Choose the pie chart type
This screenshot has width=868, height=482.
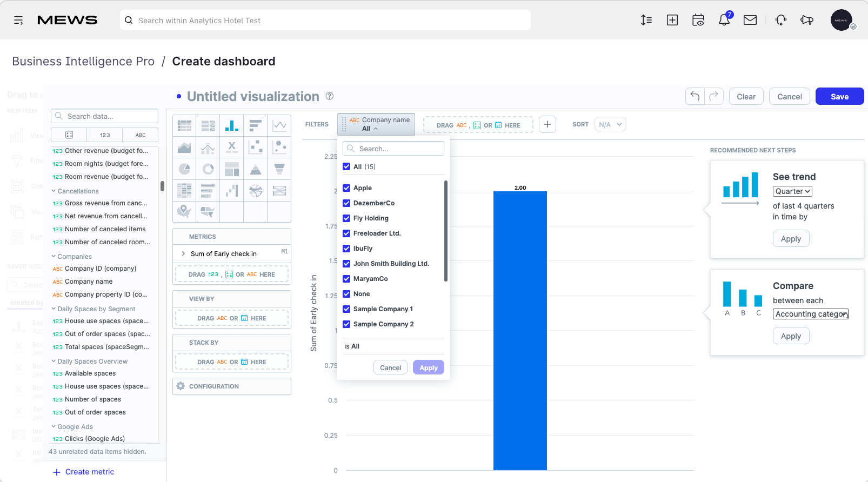pyautogui.click(x=184, y=169)
